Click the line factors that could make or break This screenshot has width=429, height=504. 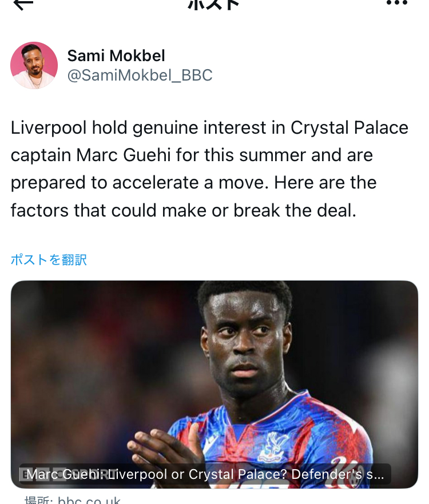184,210
